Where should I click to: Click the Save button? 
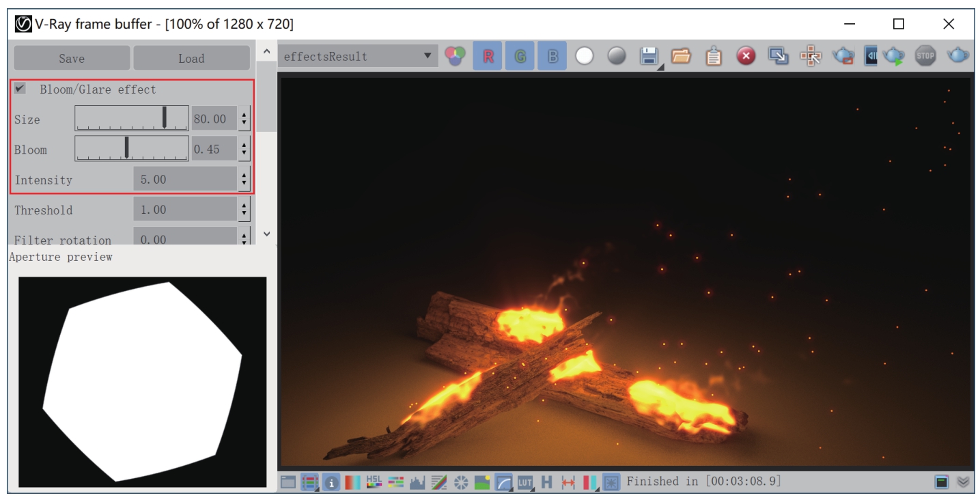(72, 58)
